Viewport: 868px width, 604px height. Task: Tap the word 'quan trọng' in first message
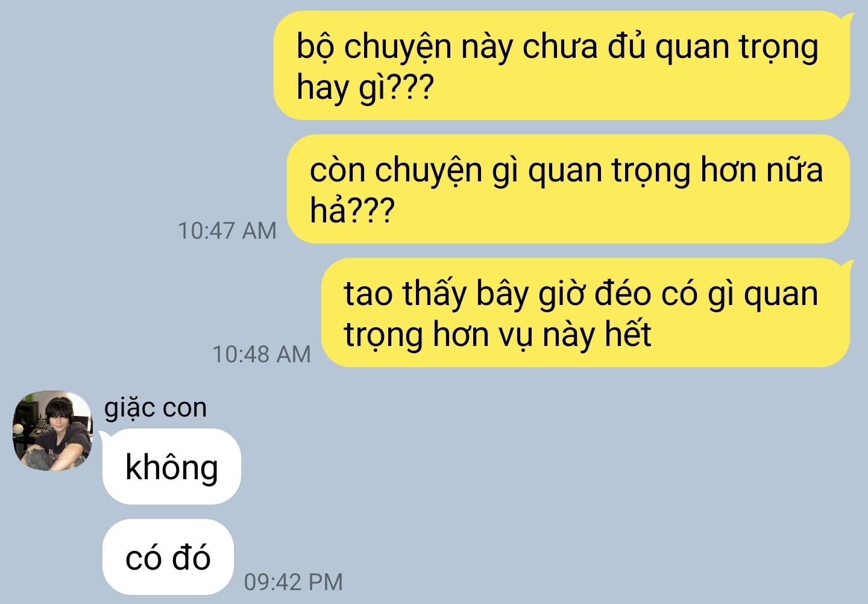click(737, 47)
